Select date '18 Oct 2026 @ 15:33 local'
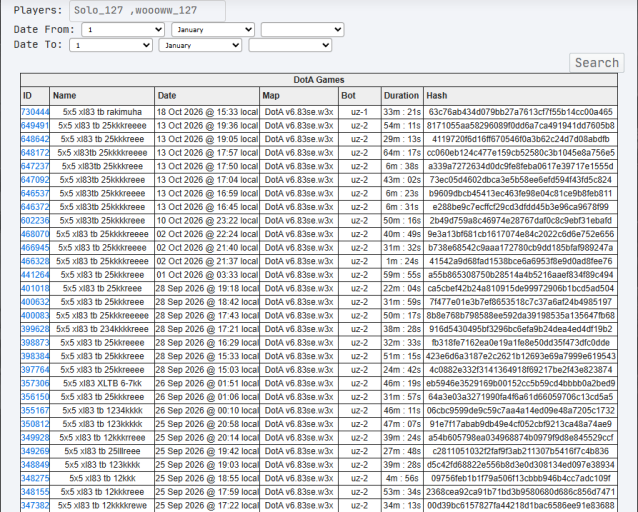638x512 pixels. coord(207,112)
